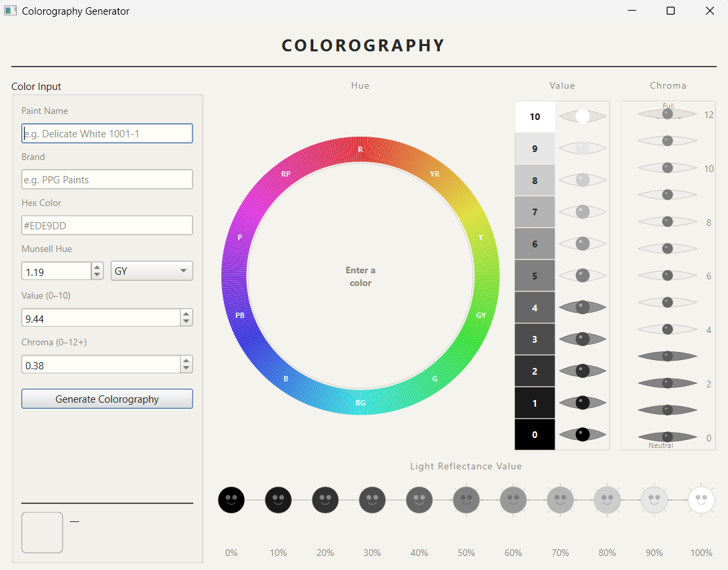Image resolution: width=728 pixels, height=570 pixels.
Task: Click the Hex Color input field
Action: (107, 225)
